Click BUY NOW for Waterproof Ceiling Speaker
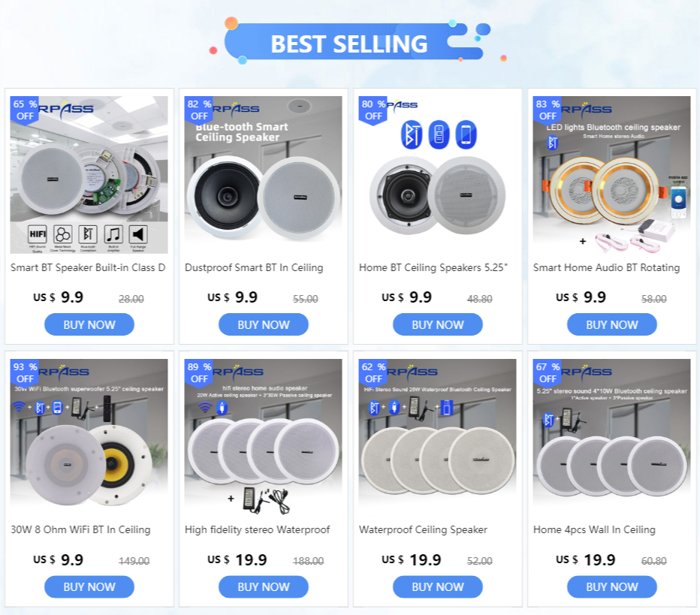The height and width of the screenshot is (615, 700). tap(437, 587)
